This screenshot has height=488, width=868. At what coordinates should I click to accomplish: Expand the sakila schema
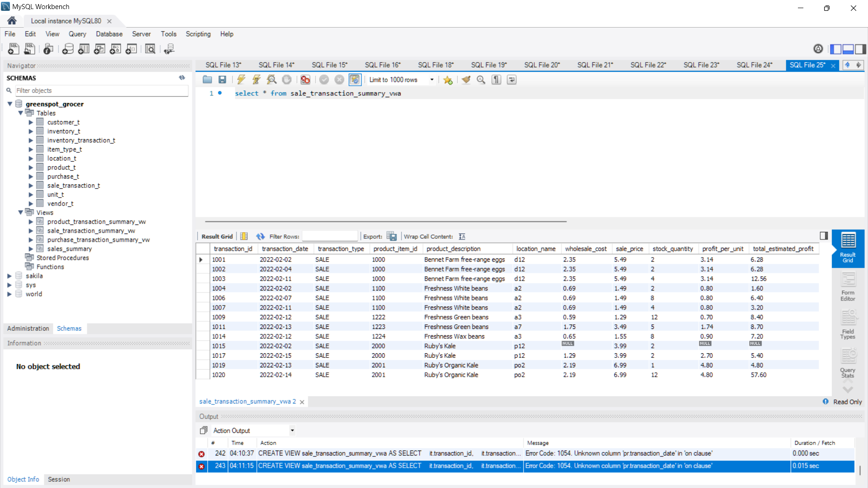tap(9, 276)
